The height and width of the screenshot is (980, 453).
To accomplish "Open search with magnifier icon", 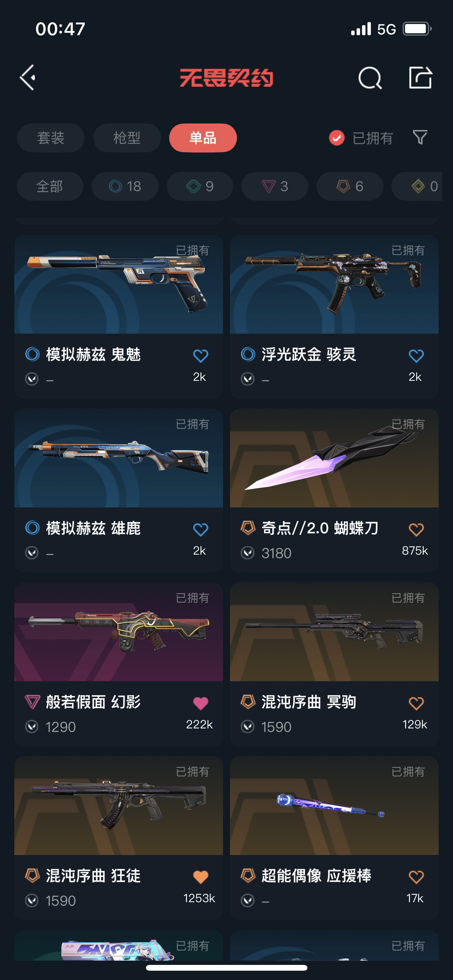I will click(370, 78).
